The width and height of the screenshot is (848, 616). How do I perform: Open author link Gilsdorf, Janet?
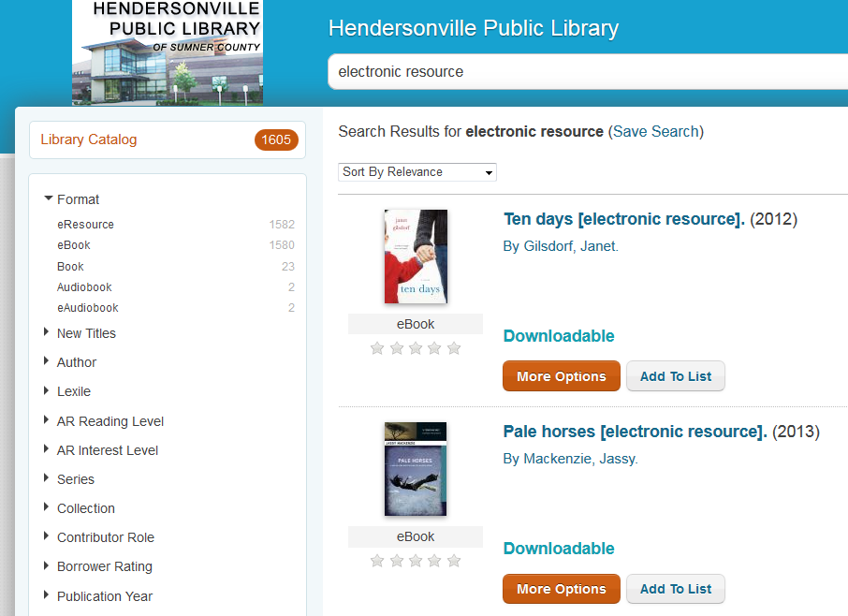point(570,246)
